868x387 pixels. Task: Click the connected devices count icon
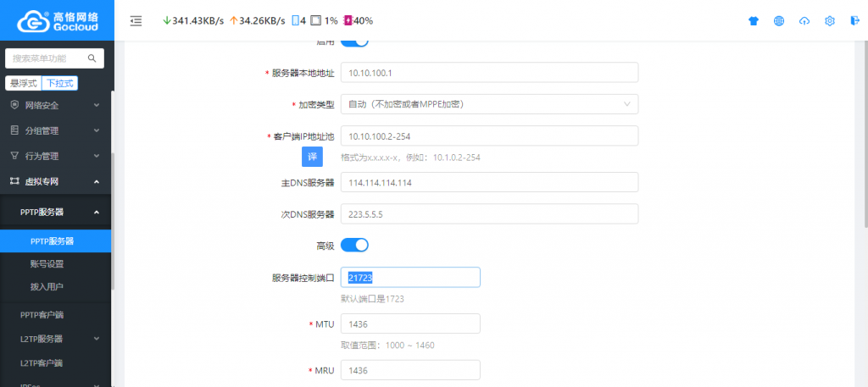(x=296, y=21)
